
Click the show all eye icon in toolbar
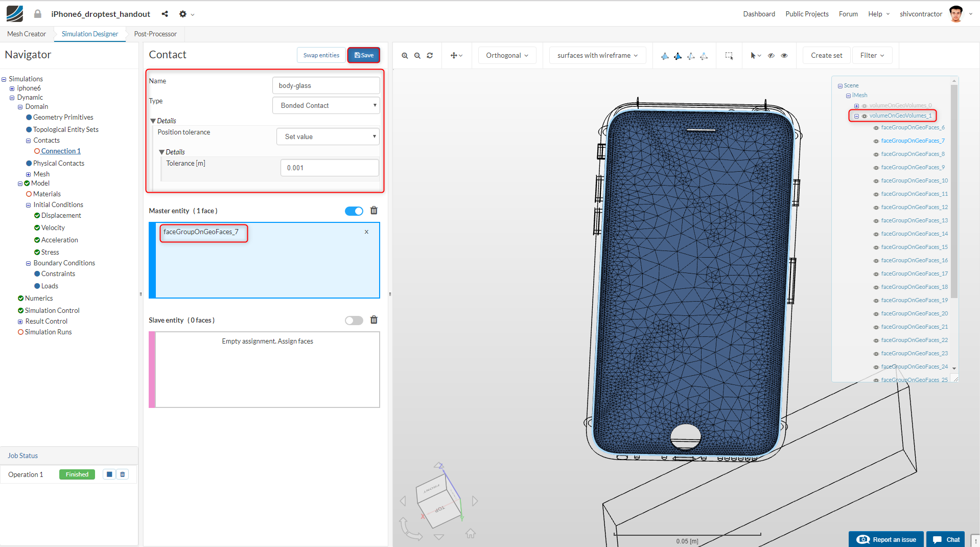pos(784,56)
